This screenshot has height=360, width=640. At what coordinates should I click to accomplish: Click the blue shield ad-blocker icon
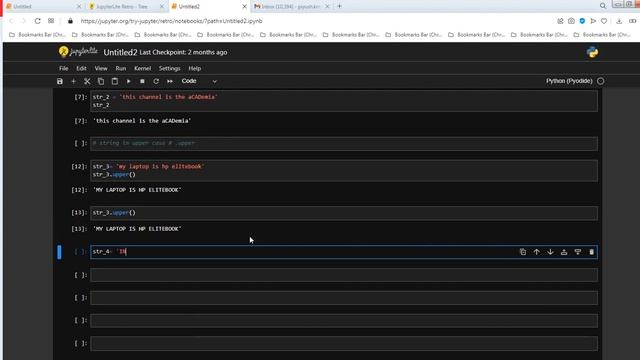[x=582, y=21]
